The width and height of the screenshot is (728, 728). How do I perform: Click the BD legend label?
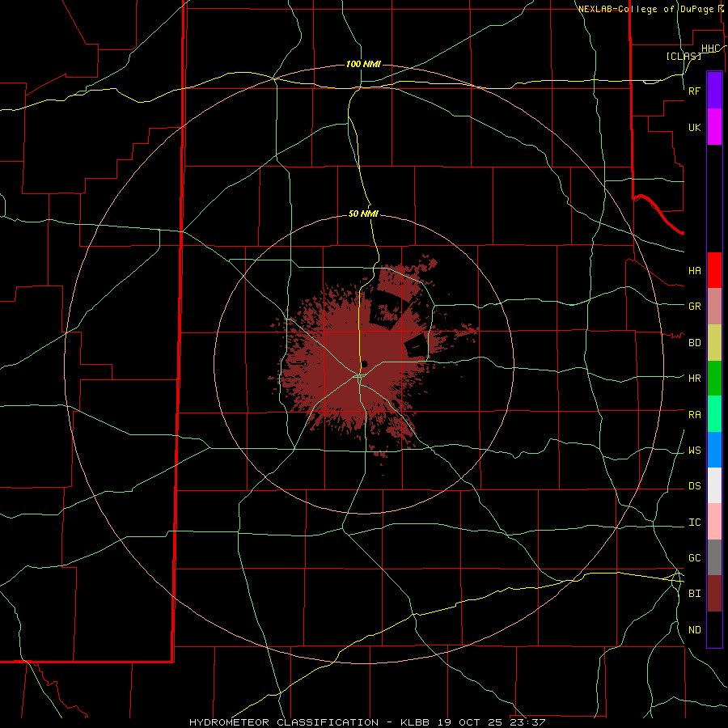tap(695, 343)
